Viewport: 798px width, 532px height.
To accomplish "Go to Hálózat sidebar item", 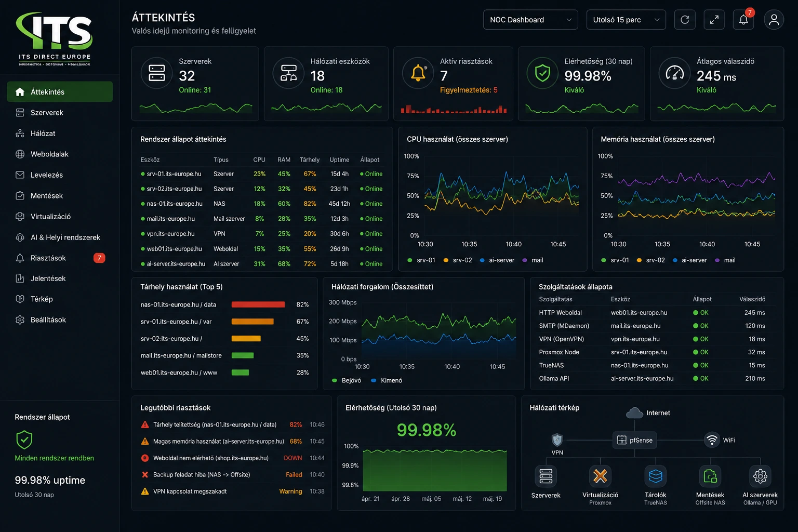I will click(x=60, y=133).
